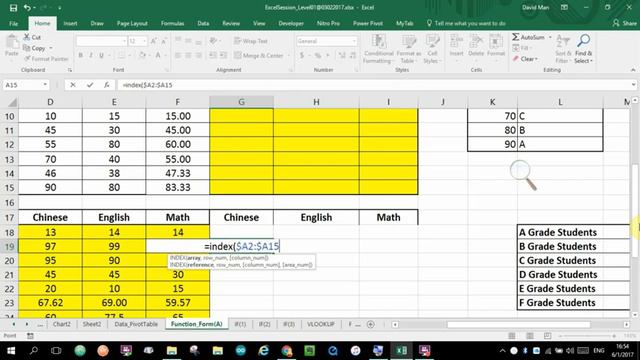640x360 pixels.
Task: Add a new sheet with the plus icon
Action: [x=371, y=324]
